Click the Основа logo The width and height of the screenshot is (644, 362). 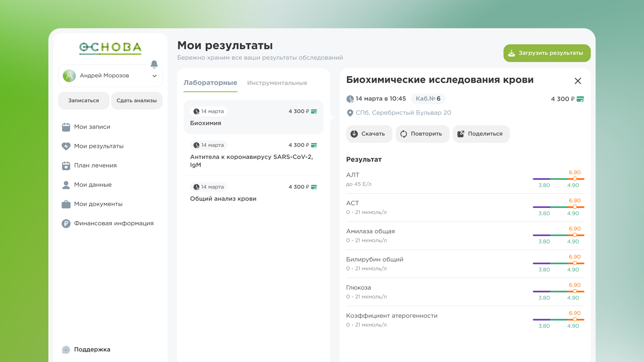pyautogui.click(x=110, y=48)
